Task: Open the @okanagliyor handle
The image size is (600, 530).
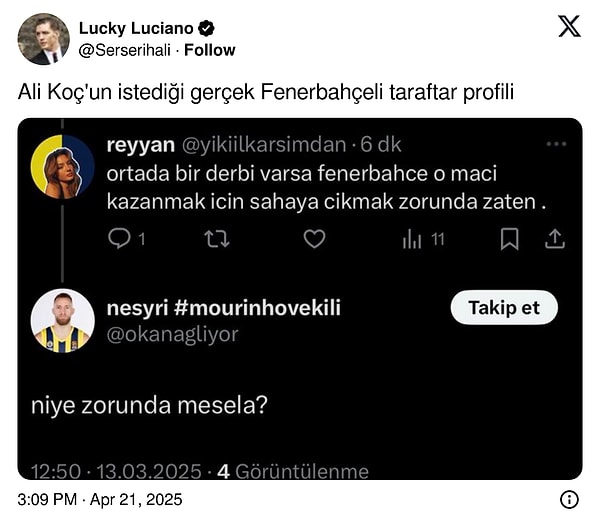Action: pyautogui.click(x=172, y=335)
